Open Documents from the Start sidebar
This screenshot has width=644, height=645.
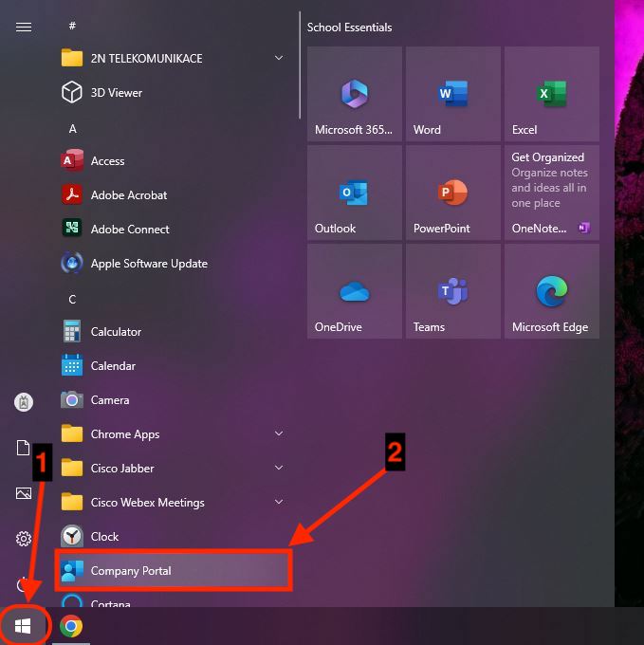pyautogui.click(x=24, y=448)
